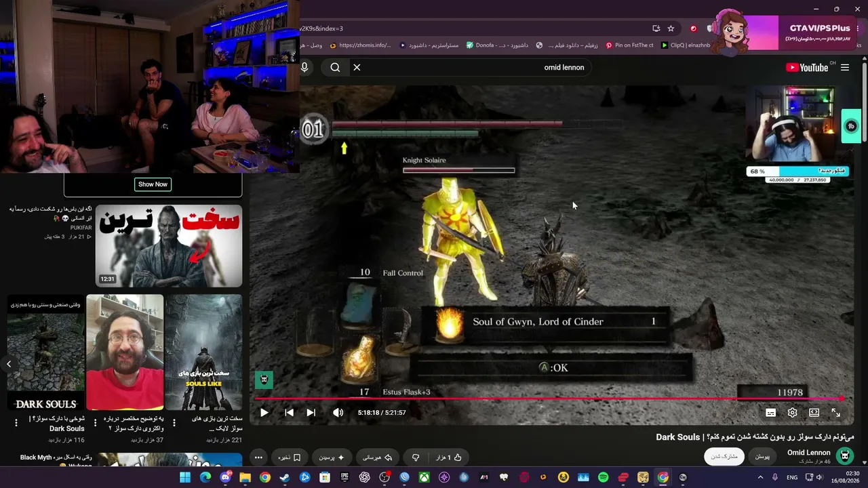Click the Join (پیوستن) button
The height and width of the screenshot is (488, 868).
click(762, 457)
